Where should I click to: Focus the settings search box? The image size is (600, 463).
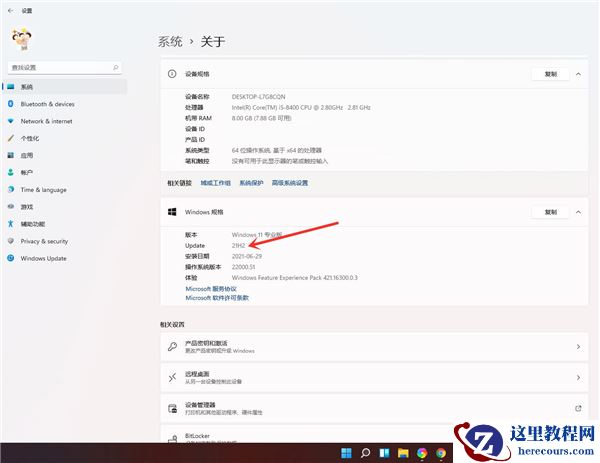tap(64, 67)
